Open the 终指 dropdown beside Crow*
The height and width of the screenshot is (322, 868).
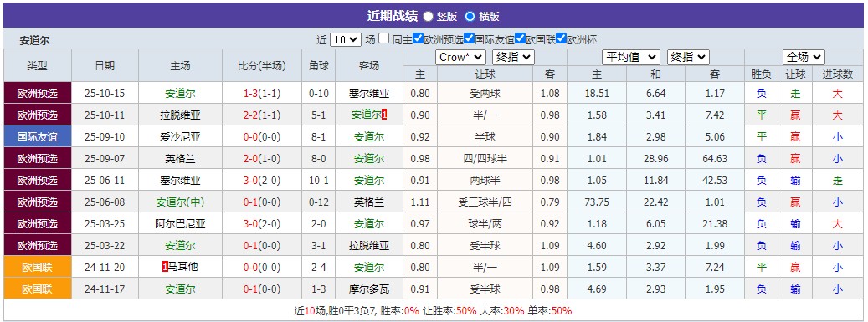click(x=513, y=57)
